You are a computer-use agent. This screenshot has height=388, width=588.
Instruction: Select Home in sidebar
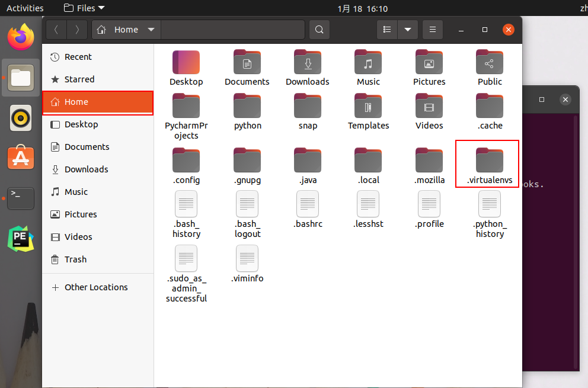point(98,102)
